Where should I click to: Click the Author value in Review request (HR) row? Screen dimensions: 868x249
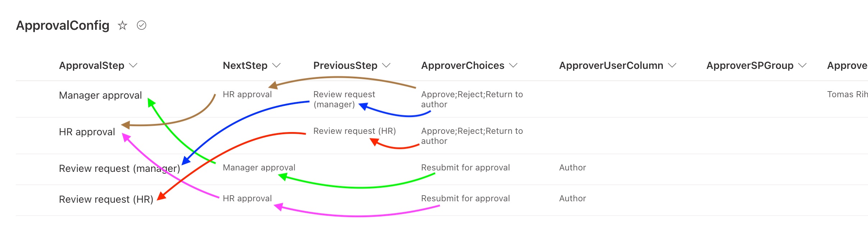572,198
